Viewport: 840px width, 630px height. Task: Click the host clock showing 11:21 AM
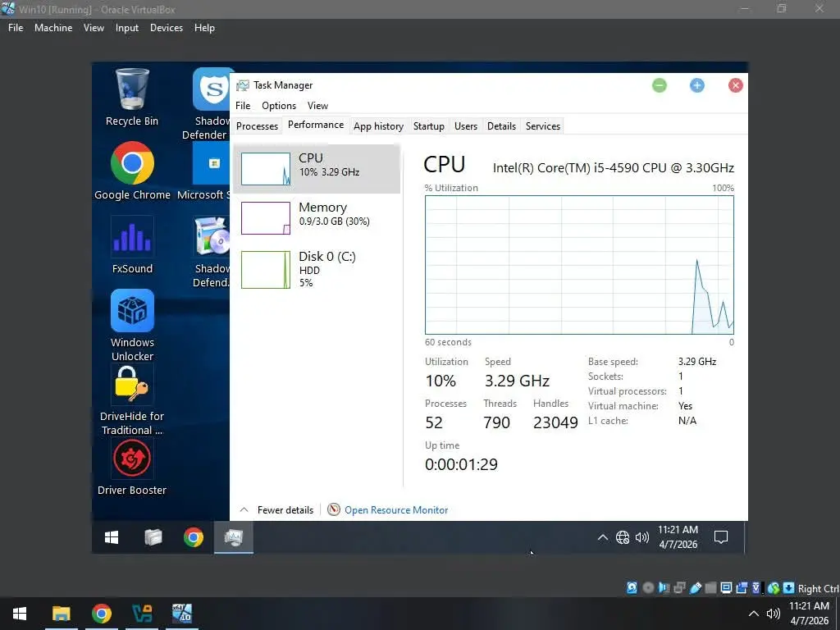click(809, 614)
